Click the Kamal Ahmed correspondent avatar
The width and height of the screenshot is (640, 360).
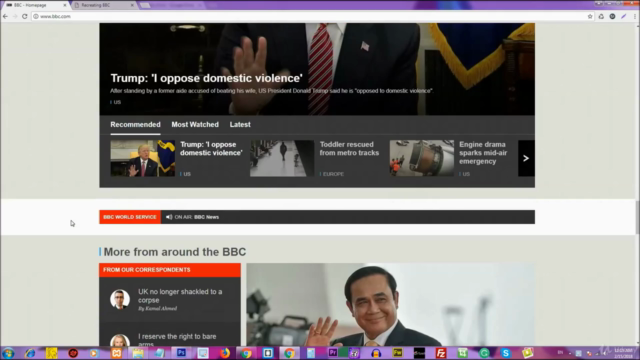pyautogui.click(x=120, y=299)
